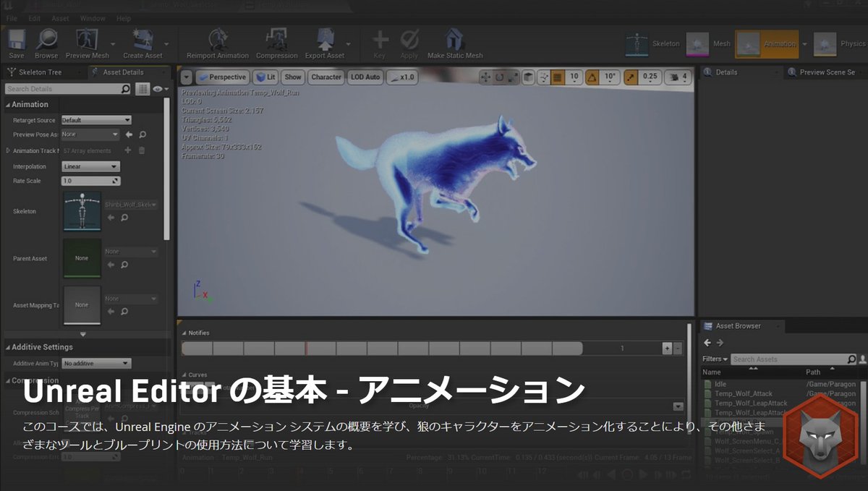Click Create Asset icon

(x=143, y=43)
